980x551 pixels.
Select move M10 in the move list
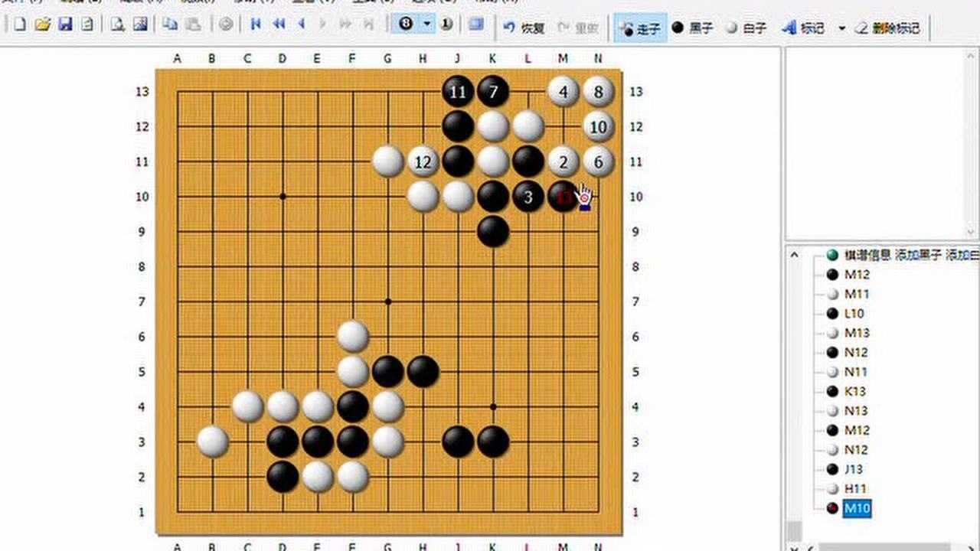pyautogui.click(x=857, y=507)
